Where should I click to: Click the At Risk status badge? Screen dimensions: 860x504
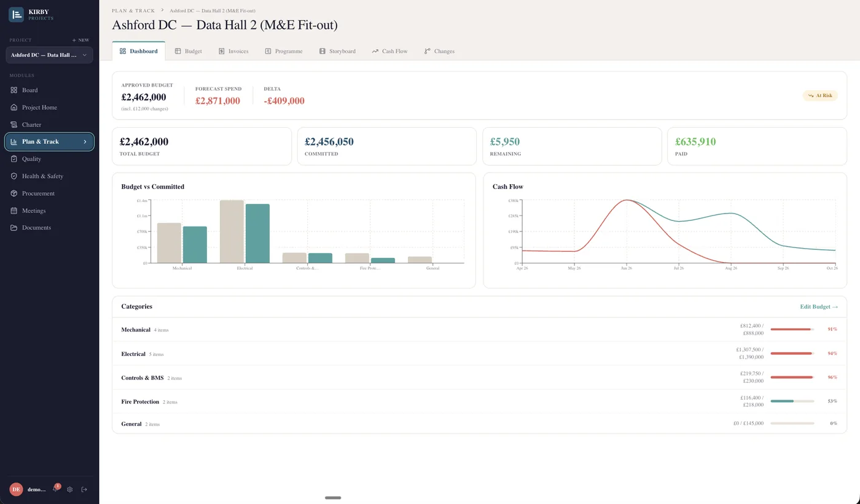click(x=820, y=96)
